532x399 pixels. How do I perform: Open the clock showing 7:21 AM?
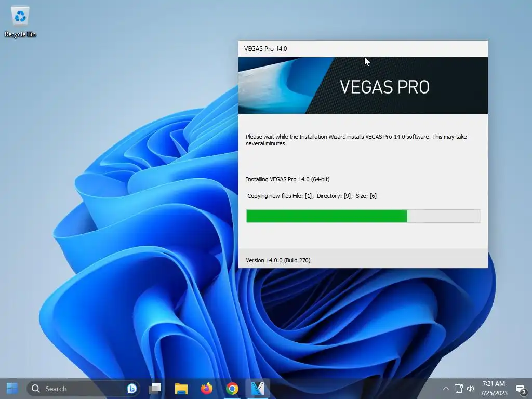coord(494,389)
